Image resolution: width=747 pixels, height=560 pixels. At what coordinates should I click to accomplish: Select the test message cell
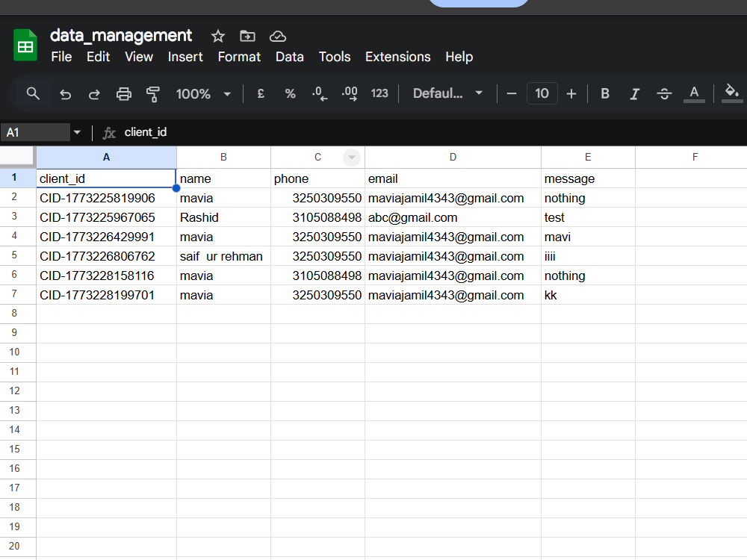[x=588, y=217]
